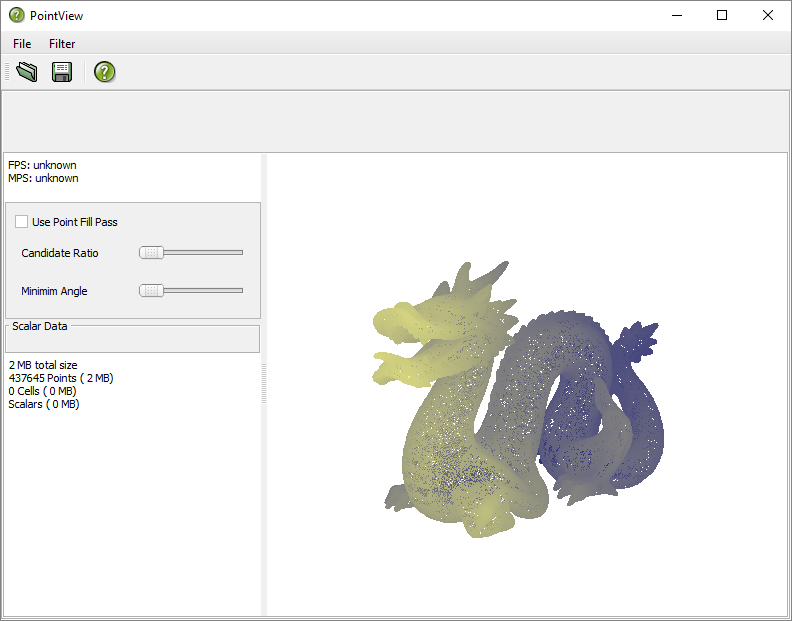Viewport: 792px width, 621px height.
Task: Click the 'MPS: unknown' text
Action: (x=43, y=178)
